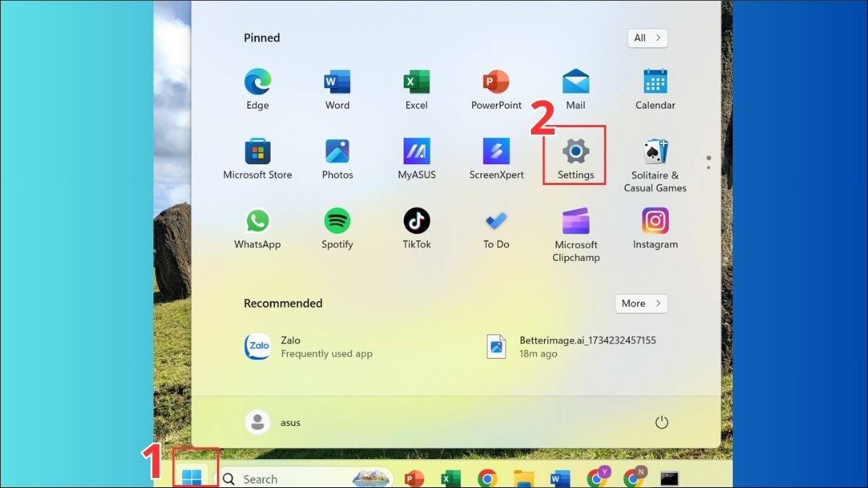
Task: Launch Word from the pinned apps
Action: pos(337,90)
